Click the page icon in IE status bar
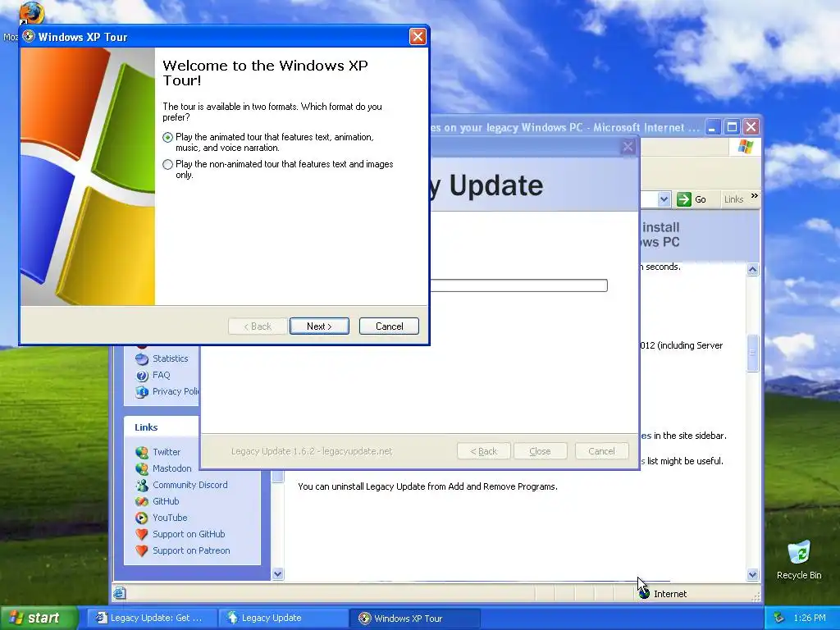Image resolution: width=840 pixels, height=630 pixels. click(x=120, y=593)
